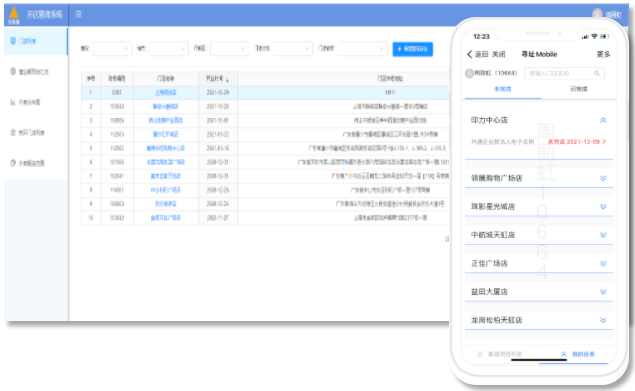The width and height of the screenshot is (635, 391).
Task: Click the hamburger menu collapse icon
Action: (x=79, y=14)
